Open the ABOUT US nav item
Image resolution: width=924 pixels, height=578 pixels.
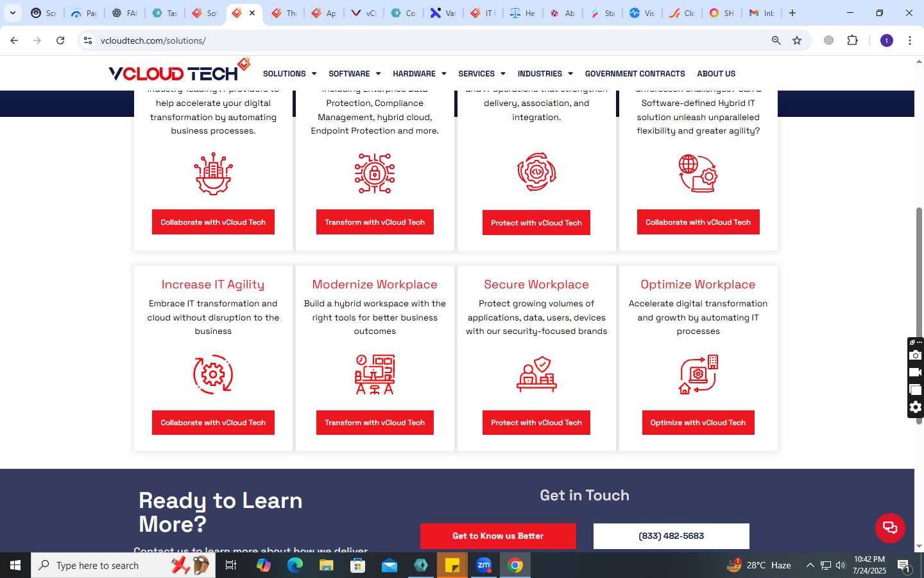(x=716, y=74)
